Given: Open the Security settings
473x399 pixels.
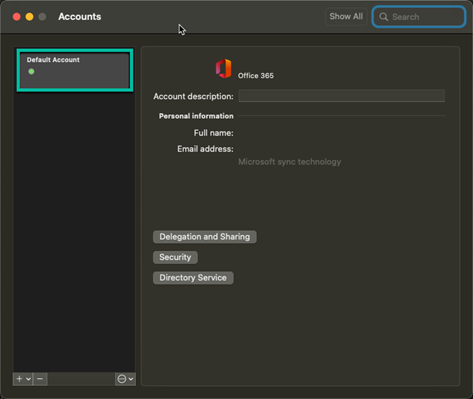Looking at the screenshot, I should click(x=175, y=257).
